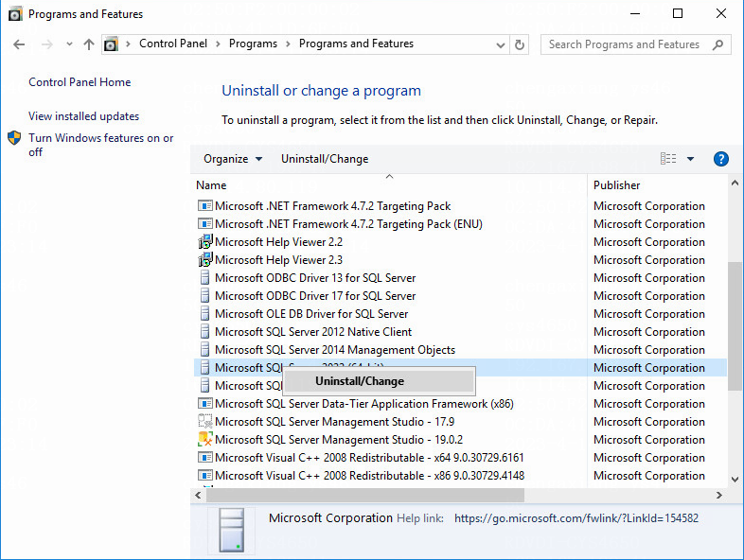Open Control Panel Home link
The image size is (744, 560).
(x=80, y=82)
